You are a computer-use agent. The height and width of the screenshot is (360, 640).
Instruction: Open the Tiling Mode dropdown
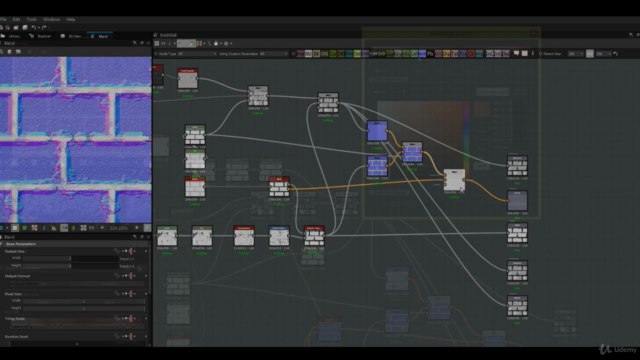click(77, 326)
